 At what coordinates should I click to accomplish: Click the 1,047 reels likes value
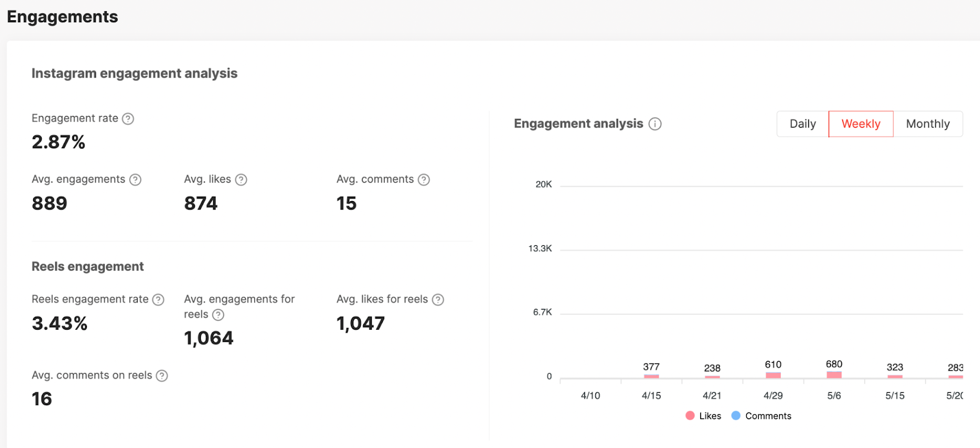click(361, 324)
